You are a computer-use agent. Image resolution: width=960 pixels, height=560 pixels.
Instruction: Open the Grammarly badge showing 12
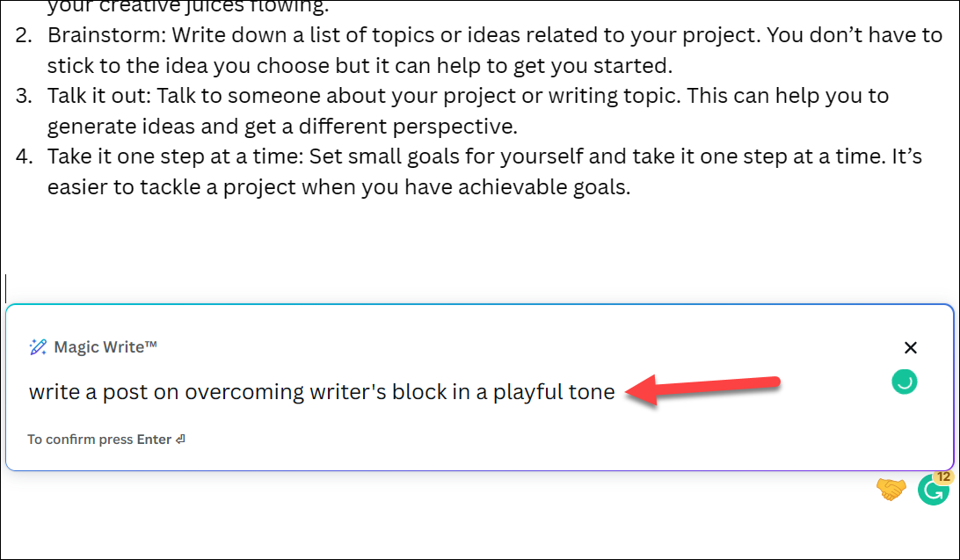pos(935,488)
